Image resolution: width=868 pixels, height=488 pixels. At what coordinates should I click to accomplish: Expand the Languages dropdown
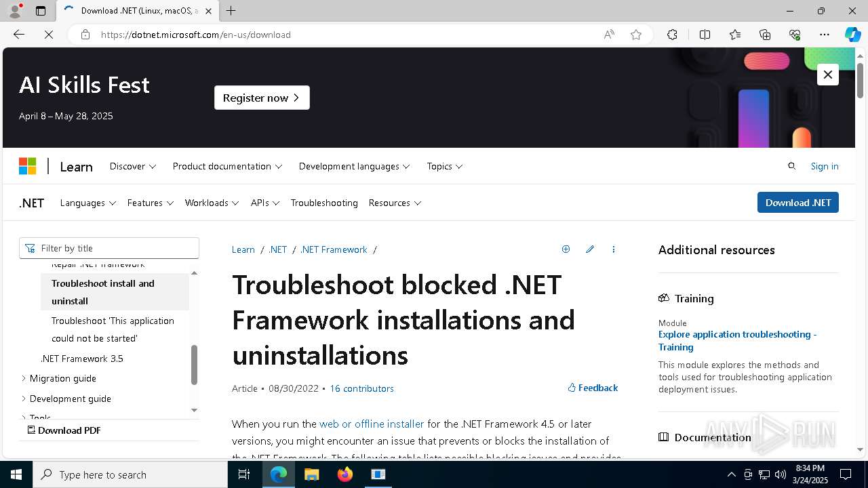pyautogui.click(x=88, y=203)
